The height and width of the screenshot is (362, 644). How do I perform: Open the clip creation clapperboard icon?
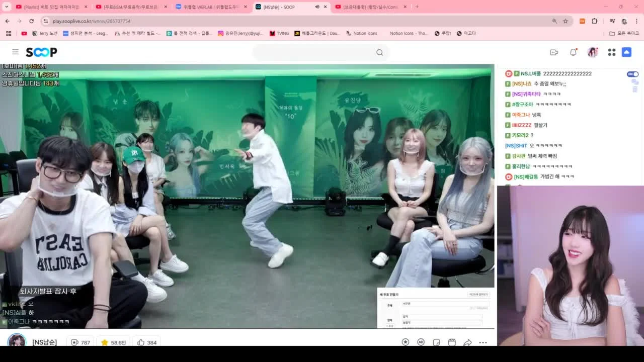[x=452, y=342]
